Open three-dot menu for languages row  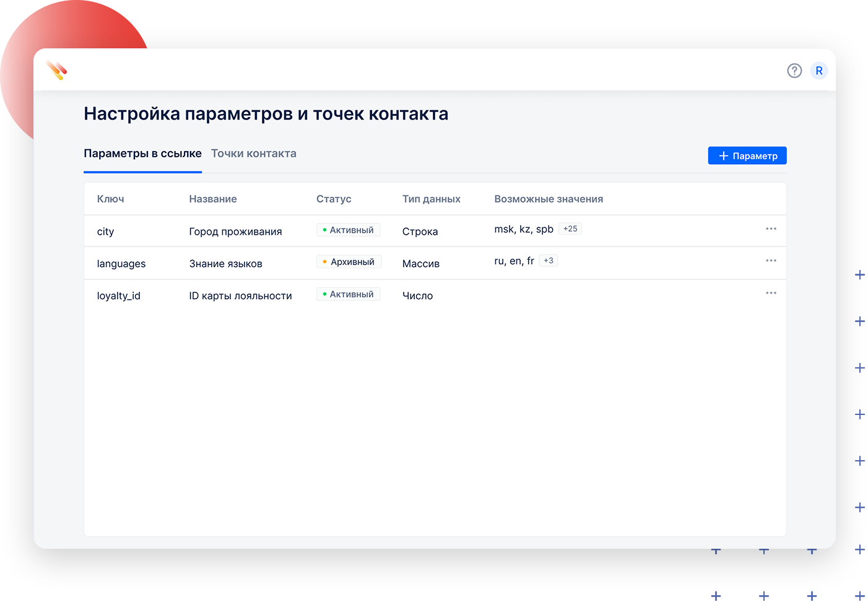click(771, 261)
